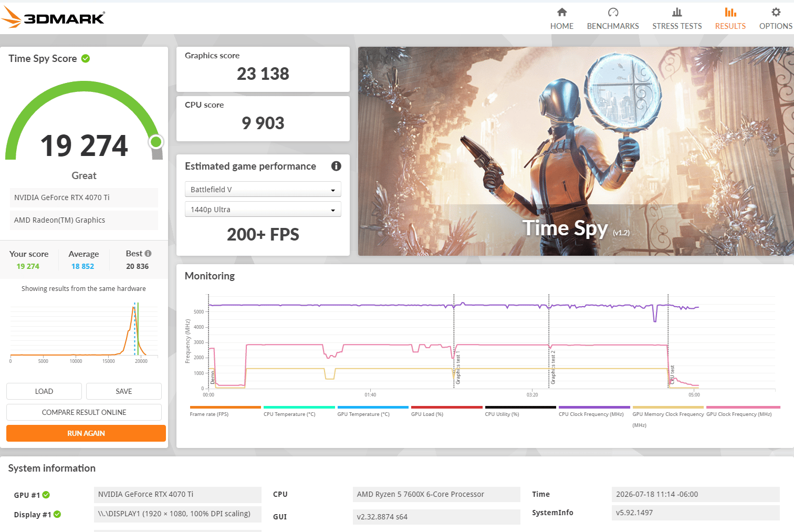Click the SAVE button
794x532 pixels.
pos(124,391)
